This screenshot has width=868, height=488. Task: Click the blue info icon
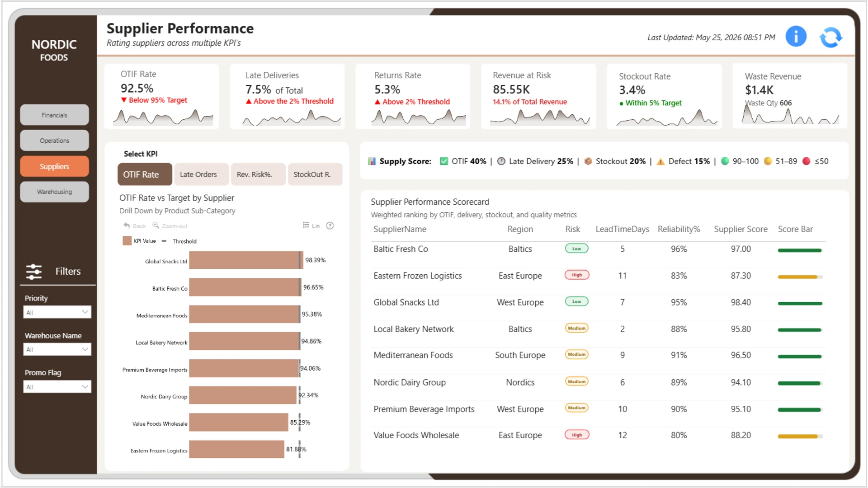point(796,37)
